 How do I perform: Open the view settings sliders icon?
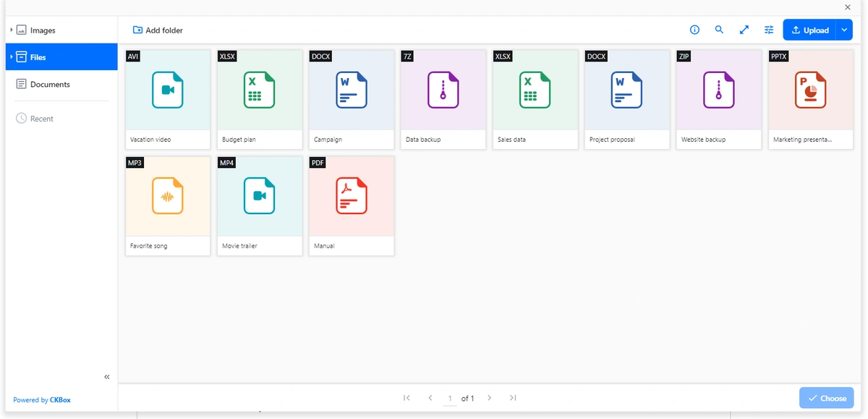(769, 30)
